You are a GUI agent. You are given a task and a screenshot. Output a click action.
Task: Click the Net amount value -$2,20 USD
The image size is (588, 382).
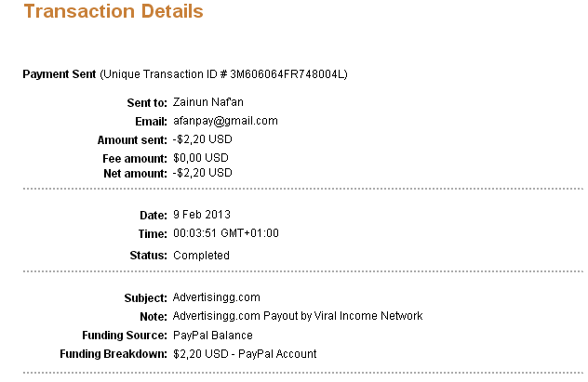(x=203, y=173)
